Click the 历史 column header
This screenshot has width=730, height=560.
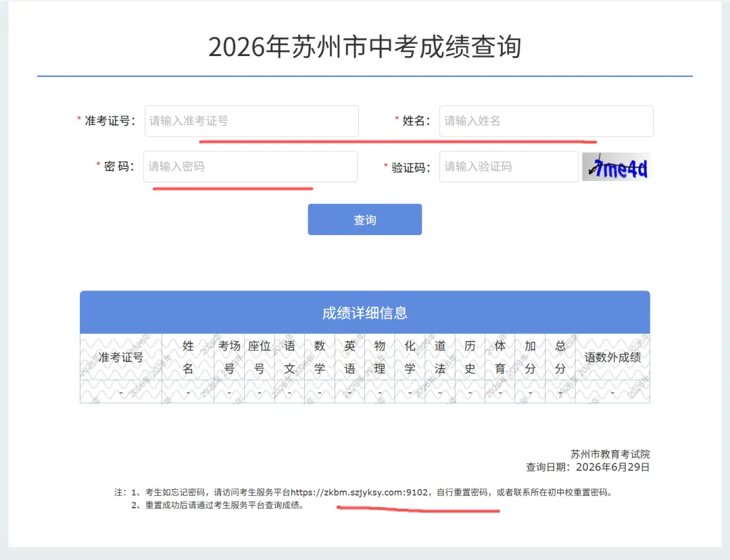(470, 357)
